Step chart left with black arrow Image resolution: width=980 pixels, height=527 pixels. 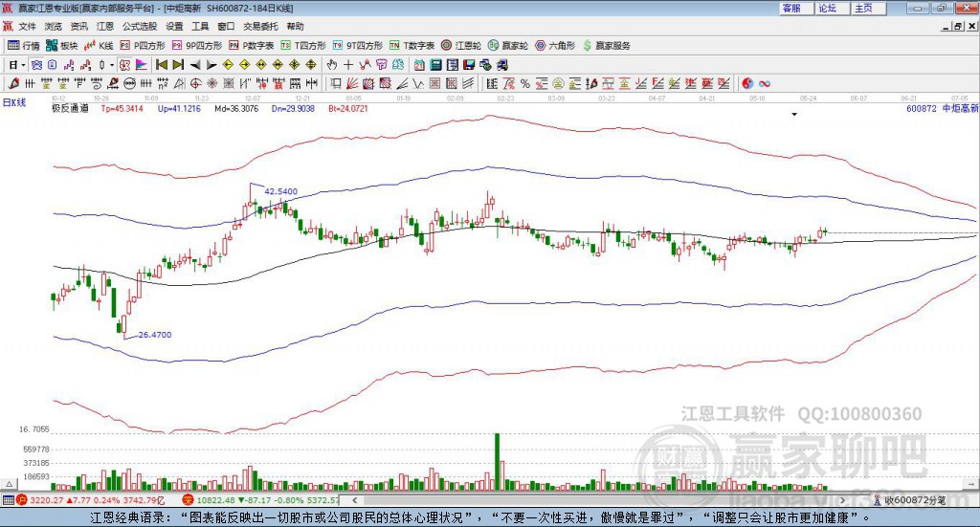(x=195, y=65)
